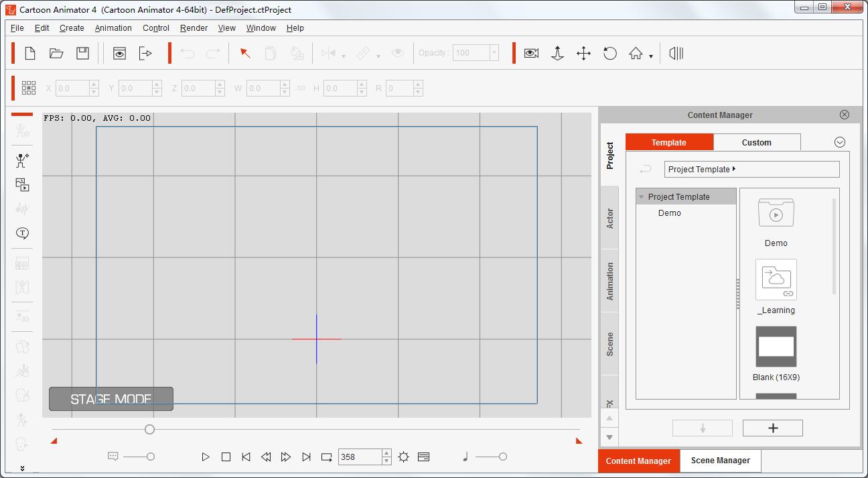The image size is (868, 478).
Task: Open the Timeline toggle icon on toolbar
Action: coord(676,54)
